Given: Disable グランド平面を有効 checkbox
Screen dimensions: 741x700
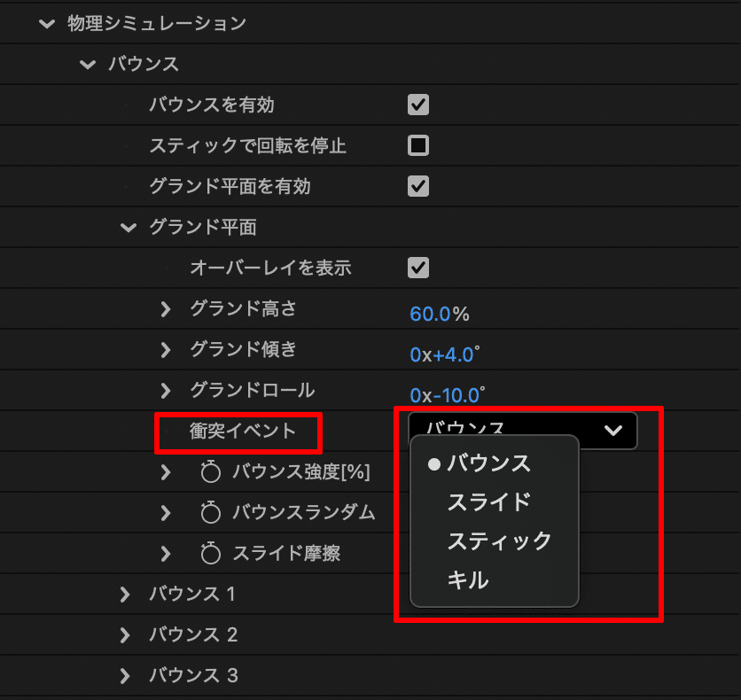Looking at the screenshot, I should tap(417, 186).
